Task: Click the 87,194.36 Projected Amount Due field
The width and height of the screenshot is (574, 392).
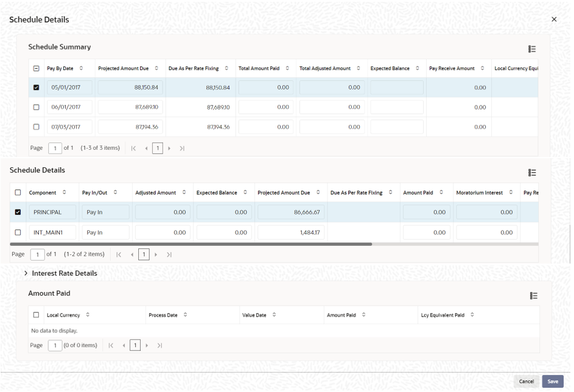Action: click(x=130, y=127)
